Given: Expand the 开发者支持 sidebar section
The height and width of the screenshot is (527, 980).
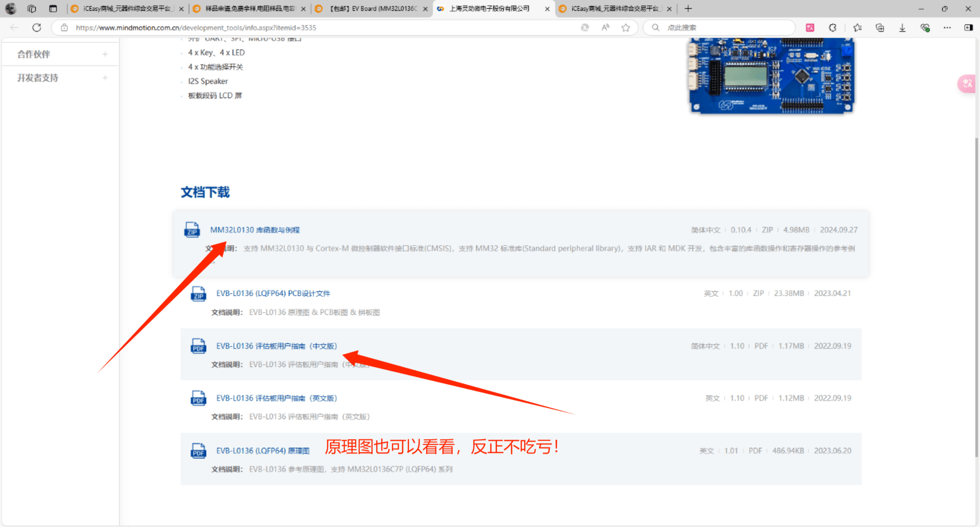Looking at the screenshot, I should (x=105, y=78).
